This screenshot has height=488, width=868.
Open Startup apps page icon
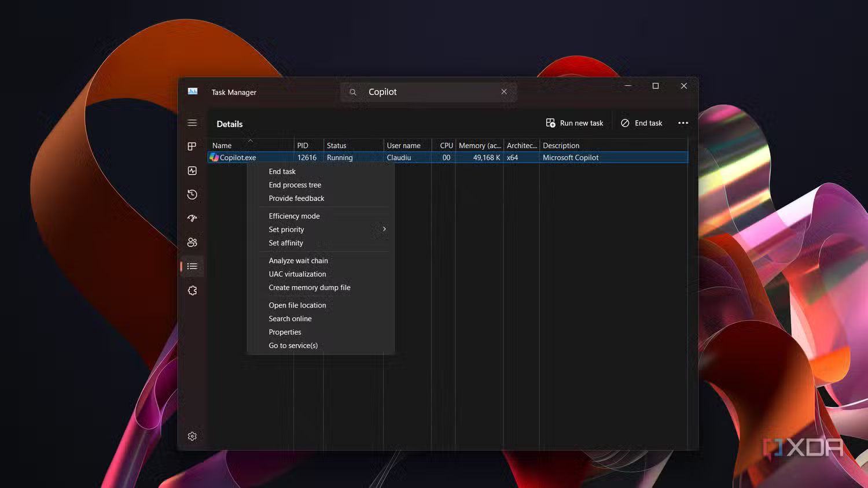(x=192, y=218)
